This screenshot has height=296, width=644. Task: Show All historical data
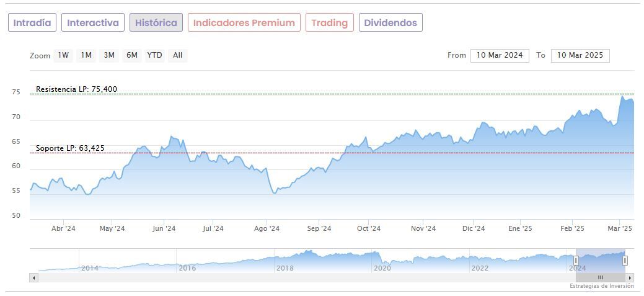pyautogui.click(x=178, y=55)
